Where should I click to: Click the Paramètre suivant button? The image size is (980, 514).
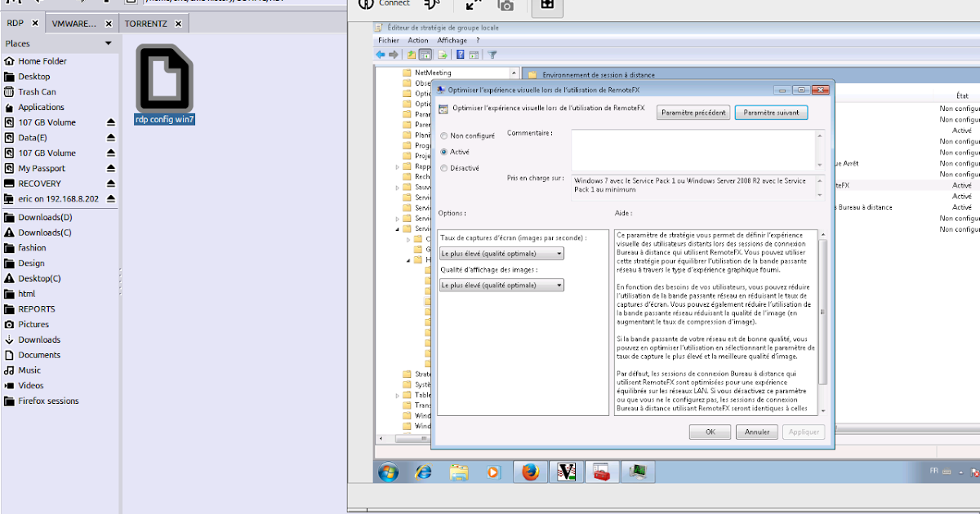[771, 112]
